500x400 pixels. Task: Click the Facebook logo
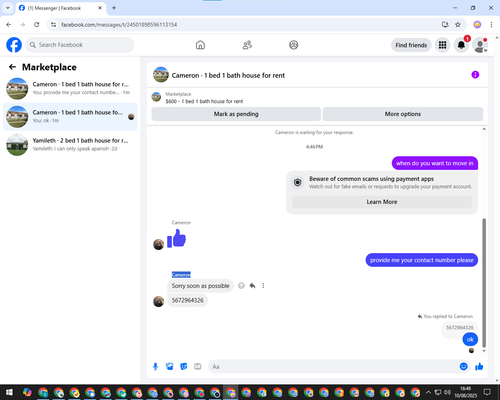point(14,45)
